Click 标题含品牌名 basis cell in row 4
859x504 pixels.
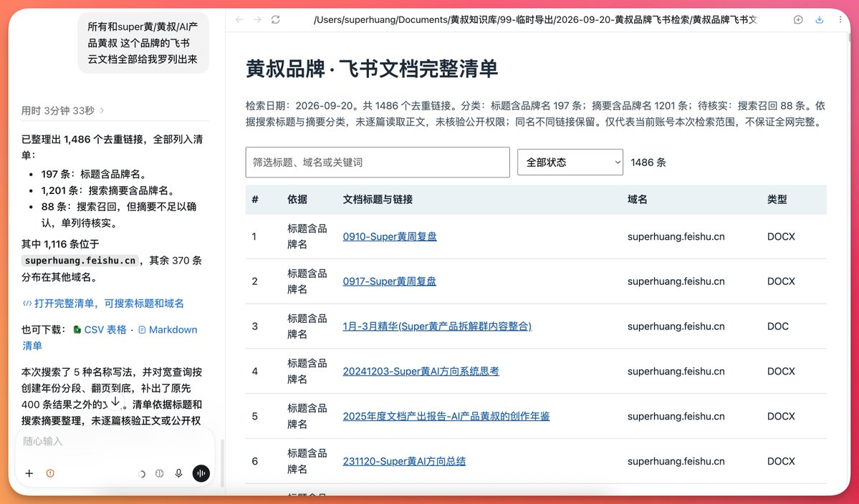click(x=307, y=371)
